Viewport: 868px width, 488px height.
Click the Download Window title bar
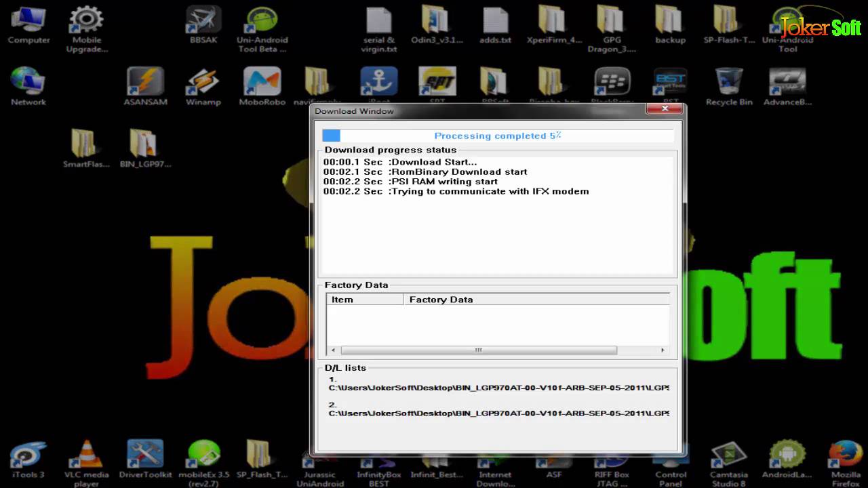pyautogui.click(x=478, y=110)
